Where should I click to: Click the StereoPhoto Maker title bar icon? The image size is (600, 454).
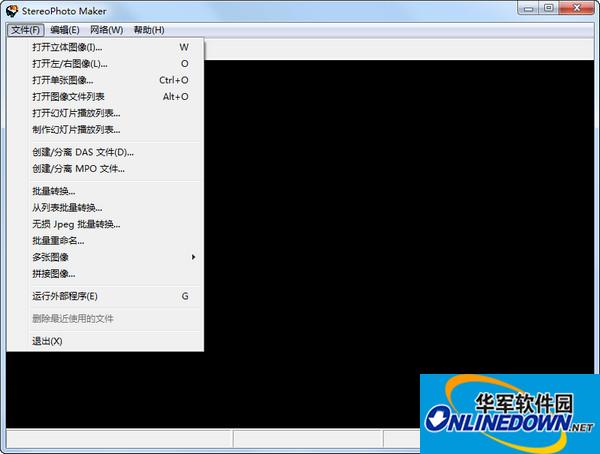12,11
